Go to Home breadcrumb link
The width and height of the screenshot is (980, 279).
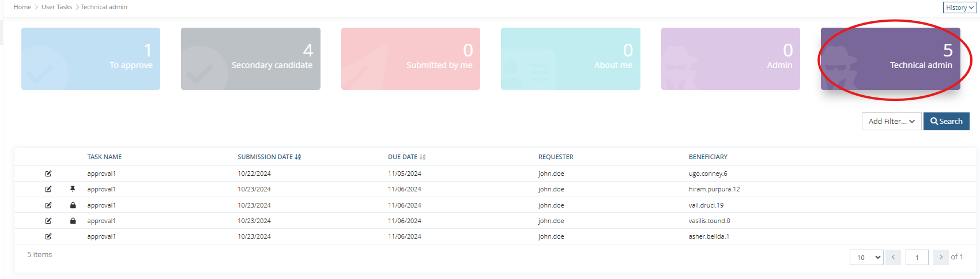click(x=22, y=7)
